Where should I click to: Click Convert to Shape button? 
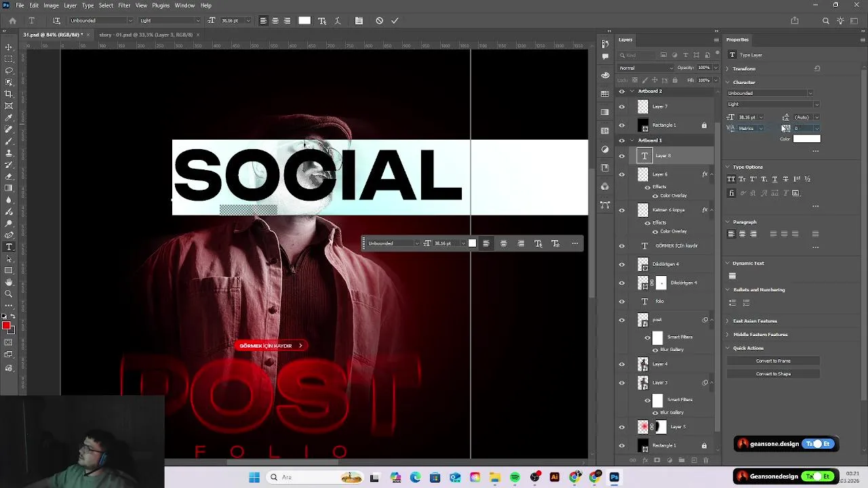pyautogui.click(x=773, y=374)
